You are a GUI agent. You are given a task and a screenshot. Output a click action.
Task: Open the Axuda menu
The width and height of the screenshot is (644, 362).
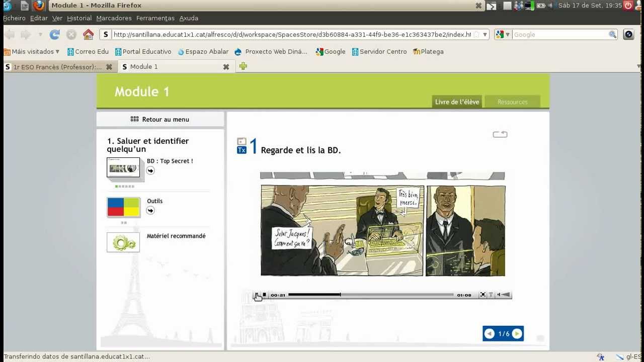tap(189, 18)
